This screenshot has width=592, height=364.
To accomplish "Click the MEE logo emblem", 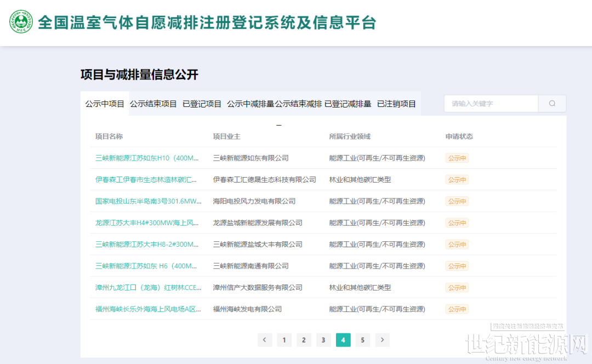I will pos(21,22).
